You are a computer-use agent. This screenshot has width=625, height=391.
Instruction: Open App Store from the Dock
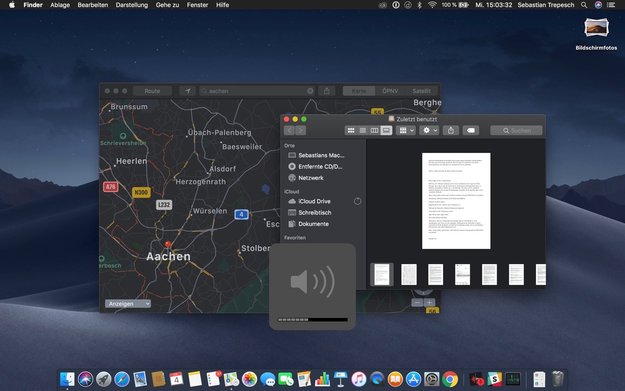413,379
